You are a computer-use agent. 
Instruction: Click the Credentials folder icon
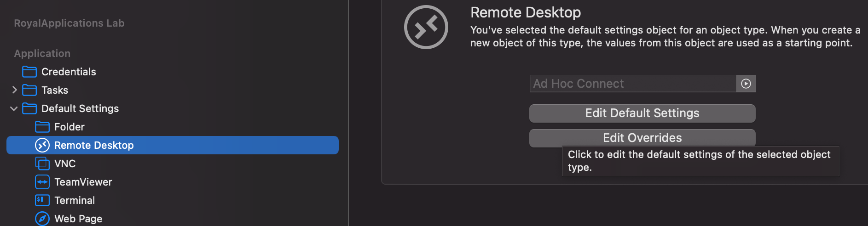(x=29, y=72)
